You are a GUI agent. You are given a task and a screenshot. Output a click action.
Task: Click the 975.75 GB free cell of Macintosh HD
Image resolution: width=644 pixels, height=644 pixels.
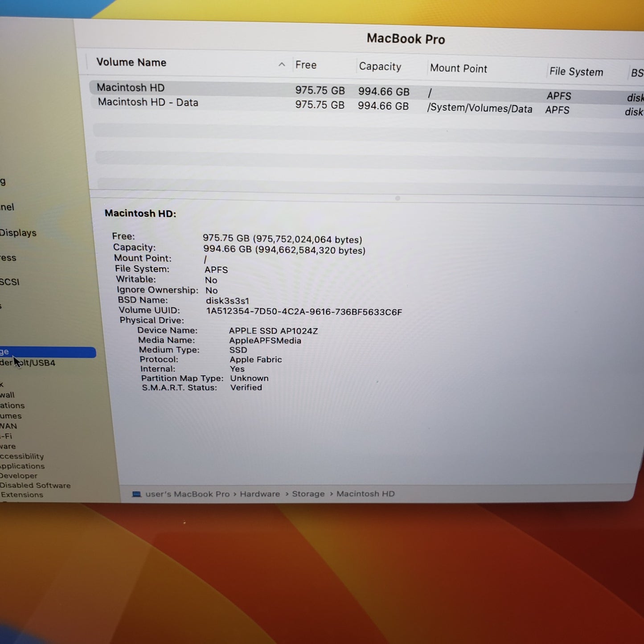(x=320, y=90)
